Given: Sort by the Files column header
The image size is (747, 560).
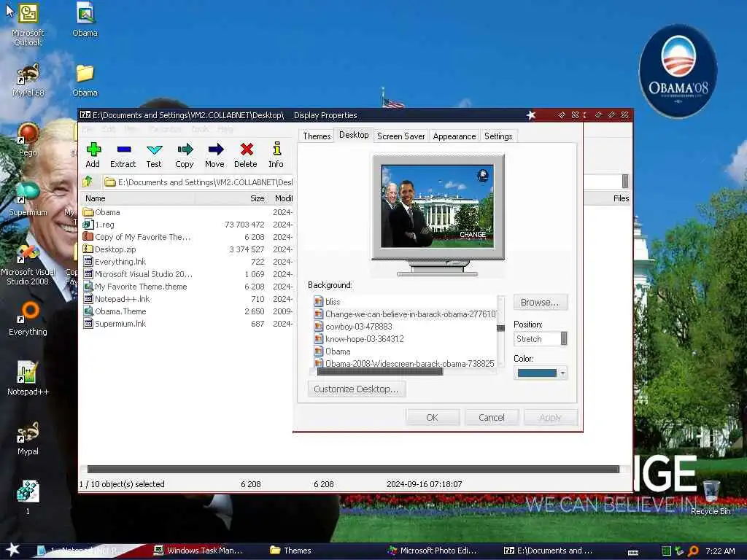Looking at the screenshot, I should click(621, 198).
